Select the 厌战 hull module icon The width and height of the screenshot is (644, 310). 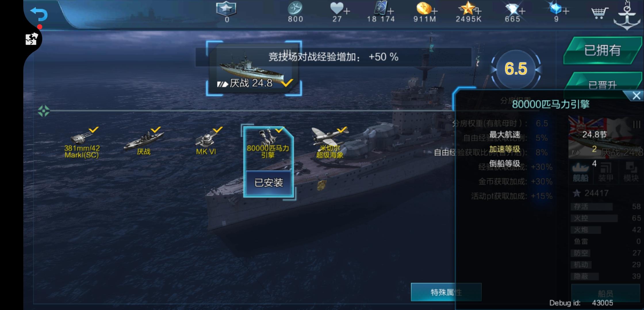[x=144, y=142]
